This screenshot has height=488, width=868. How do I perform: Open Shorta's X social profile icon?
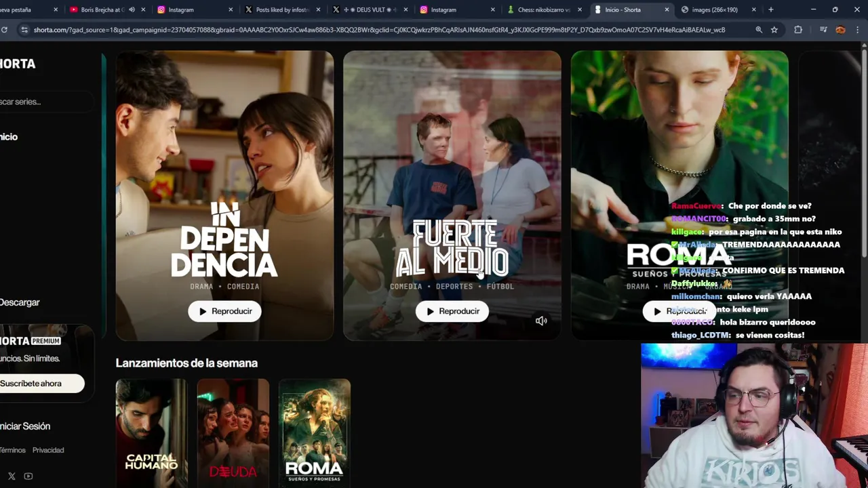pos(12,476)
